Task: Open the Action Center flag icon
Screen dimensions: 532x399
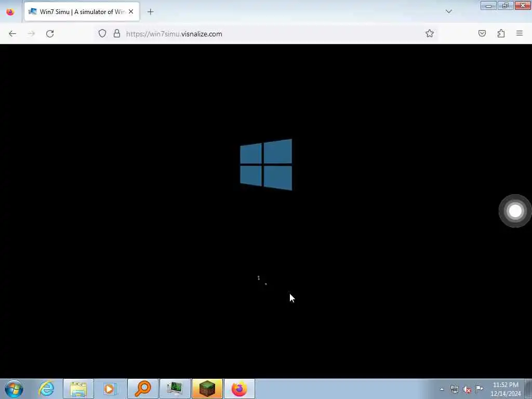Action: coord(479,389)
